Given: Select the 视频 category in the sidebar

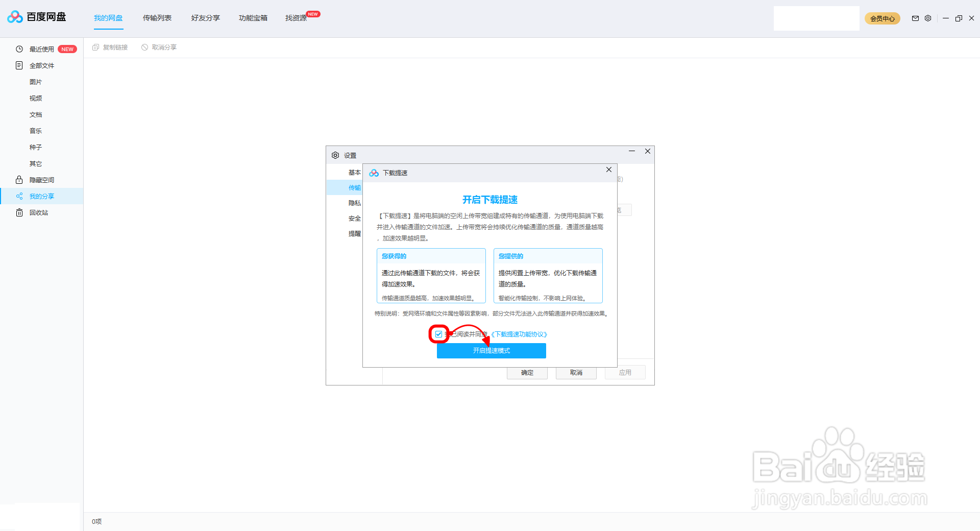Looking at the screenshot, I should 36,98.
